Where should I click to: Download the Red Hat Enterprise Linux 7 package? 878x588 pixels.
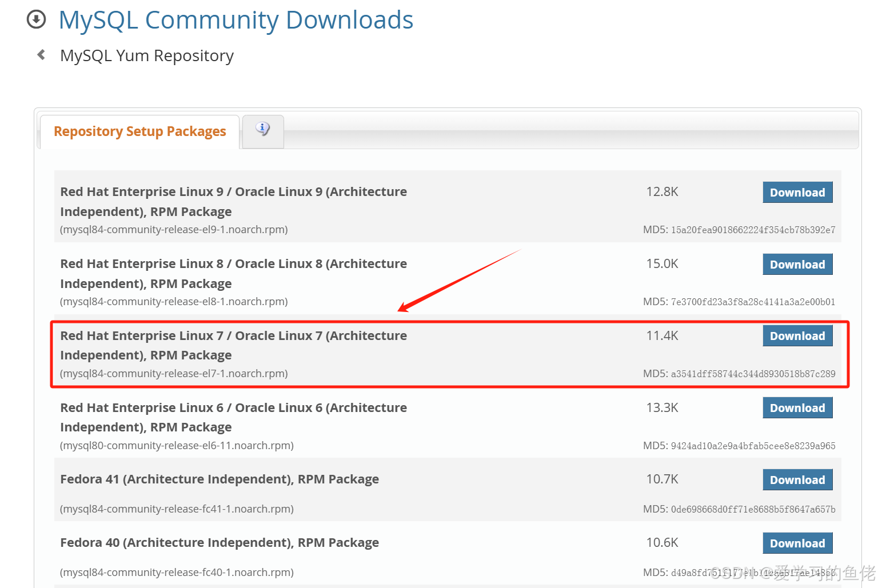tap(797, 336)
